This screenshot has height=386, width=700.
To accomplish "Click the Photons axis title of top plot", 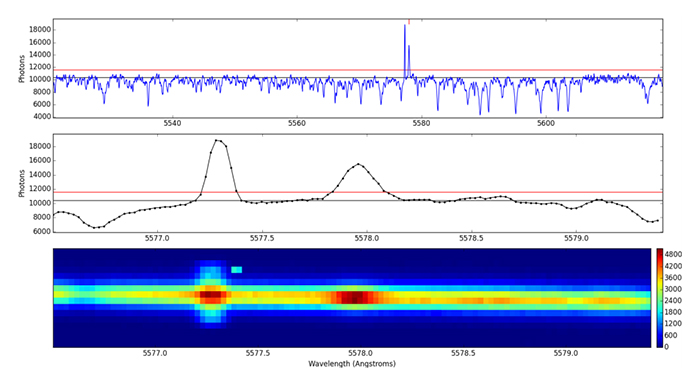I will click(22, 69).
